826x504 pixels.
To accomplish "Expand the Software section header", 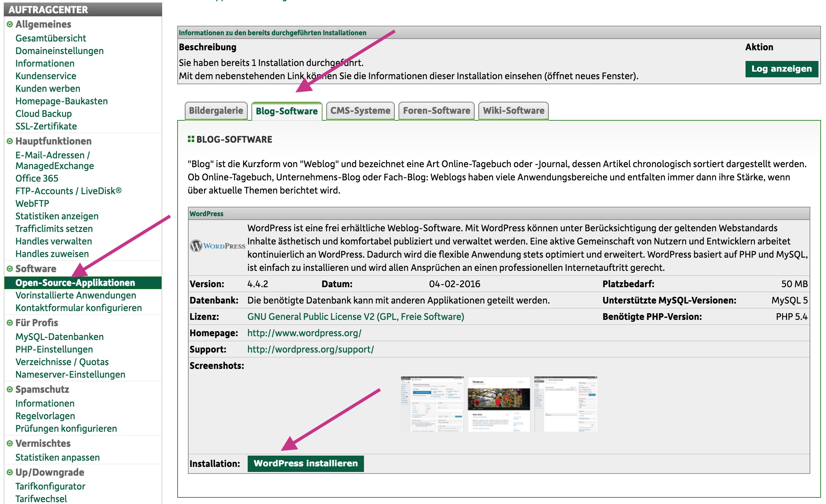I will click(36, 269).
